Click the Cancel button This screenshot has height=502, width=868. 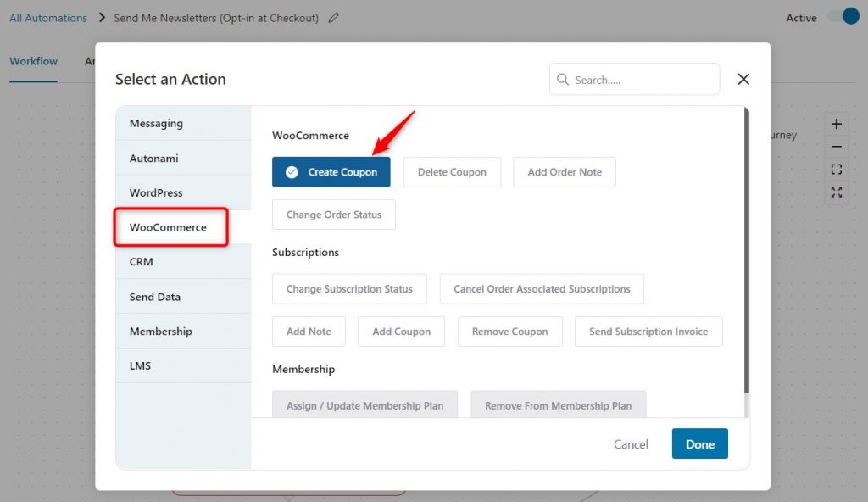pos(631,443)
